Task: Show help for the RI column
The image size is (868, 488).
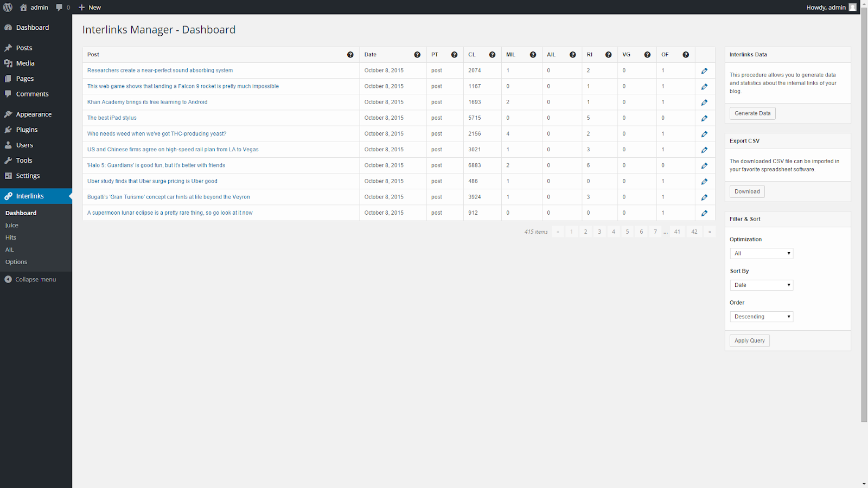Action: (608, 55)
